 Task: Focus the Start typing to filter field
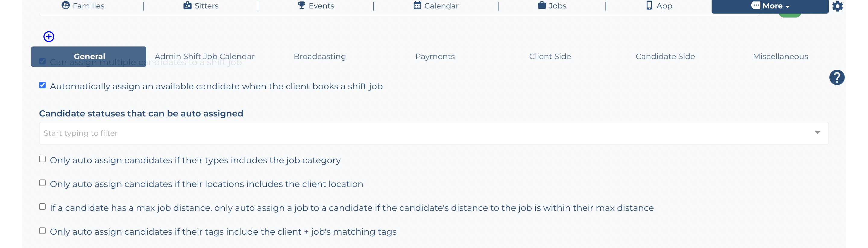[434, 133]
